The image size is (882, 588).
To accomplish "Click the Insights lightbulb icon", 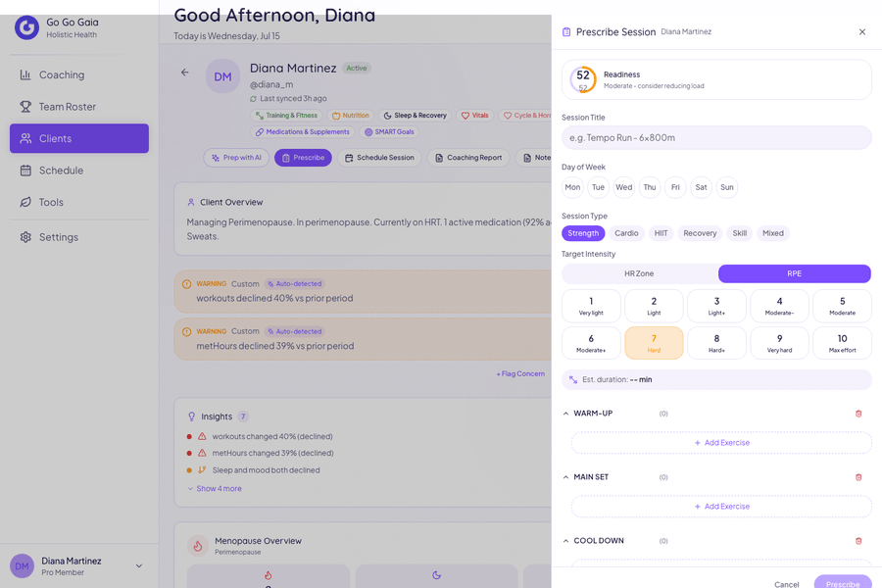I will coord(192,416).
